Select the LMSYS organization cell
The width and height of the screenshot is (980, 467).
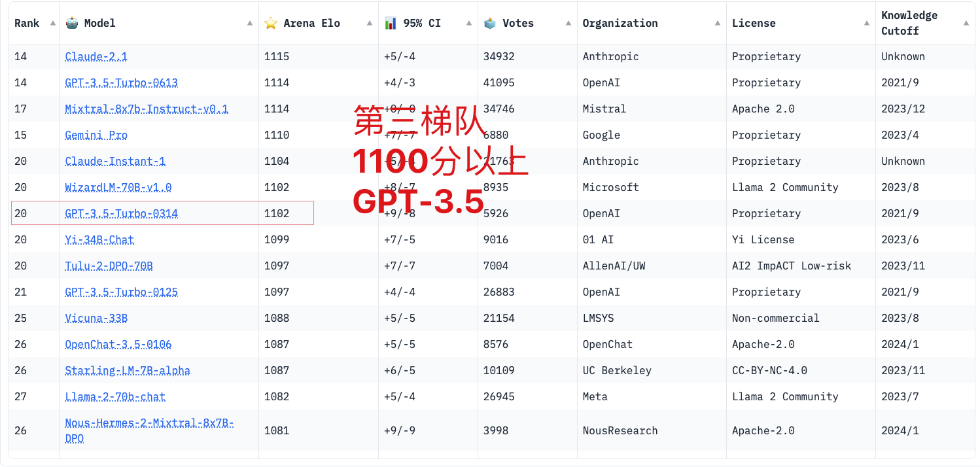(x=598, y=318)
